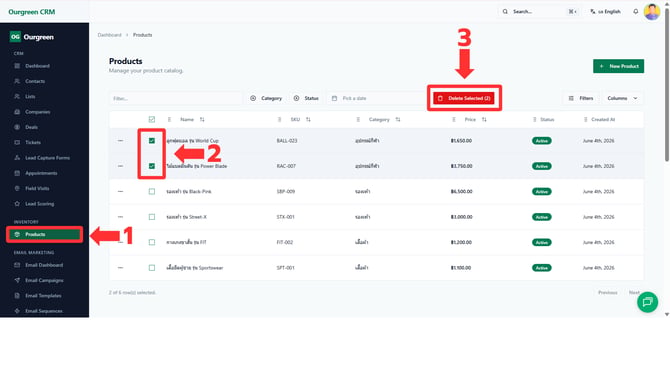
Task: Check the Street-X product row
Action: tap(152, 217)
